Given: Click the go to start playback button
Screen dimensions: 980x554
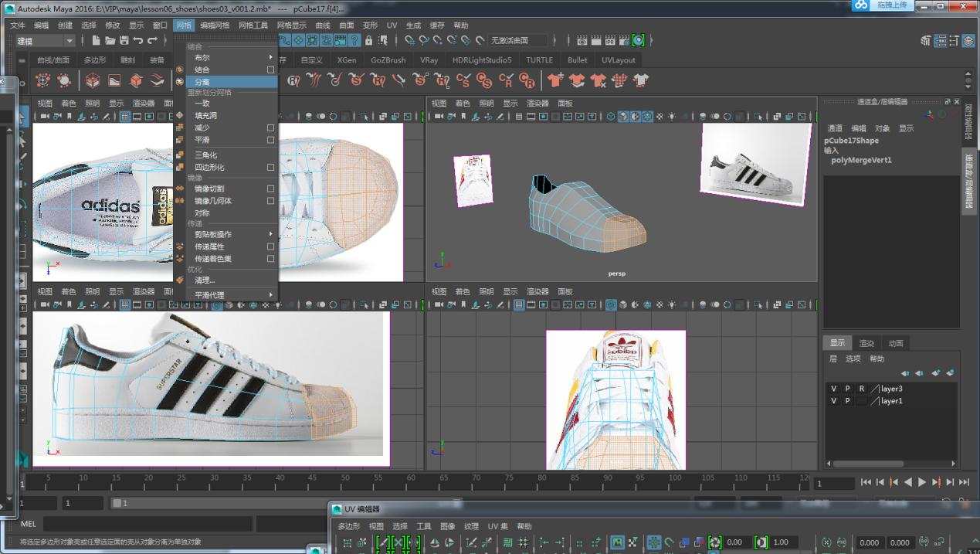Looking at the screenshot, I should [x=866, y=482].
